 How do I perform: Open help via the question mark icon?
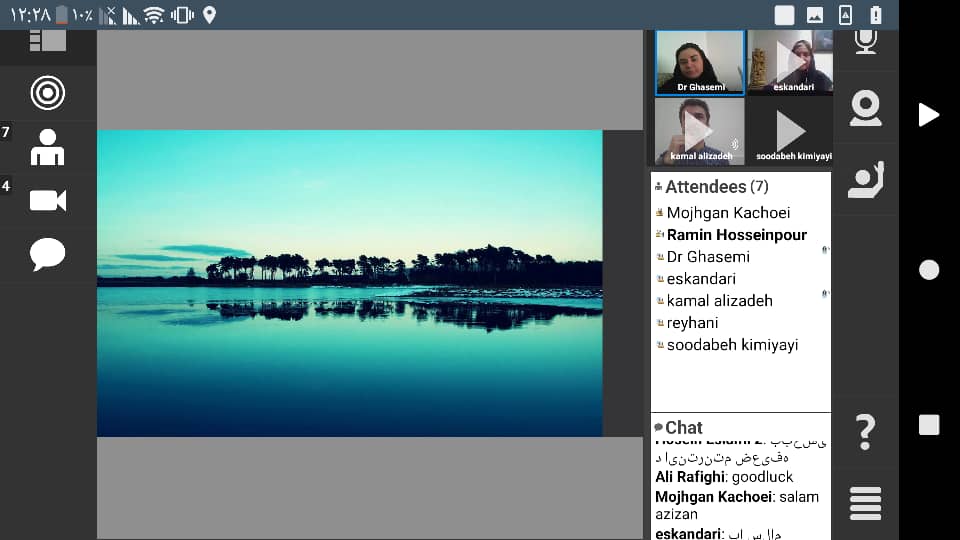pos(865,432)
